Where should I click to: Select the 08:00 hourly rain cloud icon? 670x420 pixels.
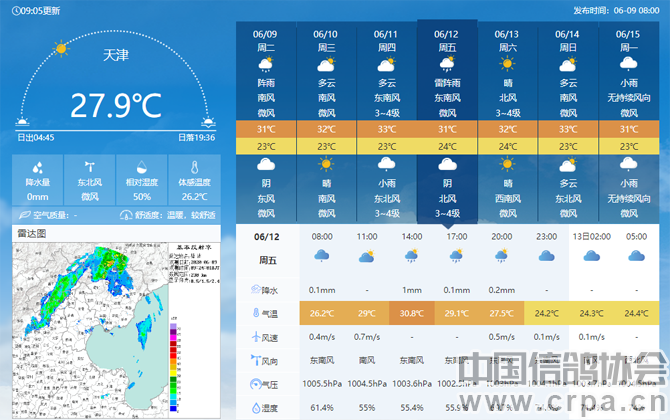tap(322, 256)
